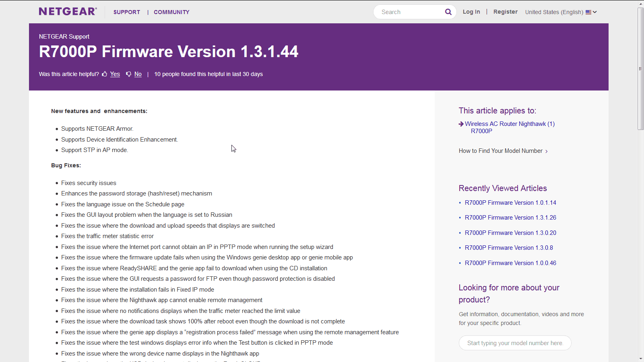The height and width of the screenshot is (362, 644).
Task: Click 'New features and enhancements:' heading
Action: [99, 111]
